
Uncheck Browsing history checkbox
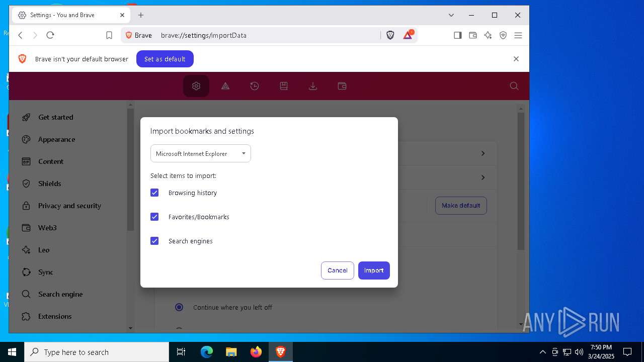pos(154,193)
